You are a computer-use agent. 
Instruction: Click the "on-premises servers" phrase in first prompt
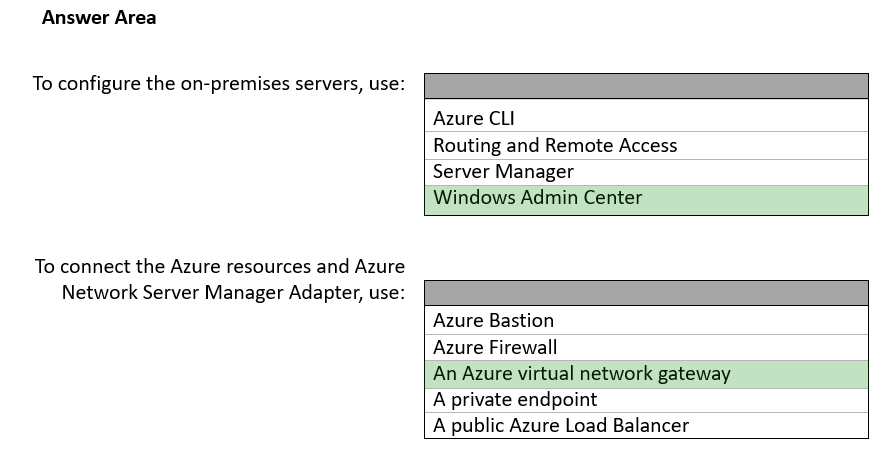[x=270, y=83]
